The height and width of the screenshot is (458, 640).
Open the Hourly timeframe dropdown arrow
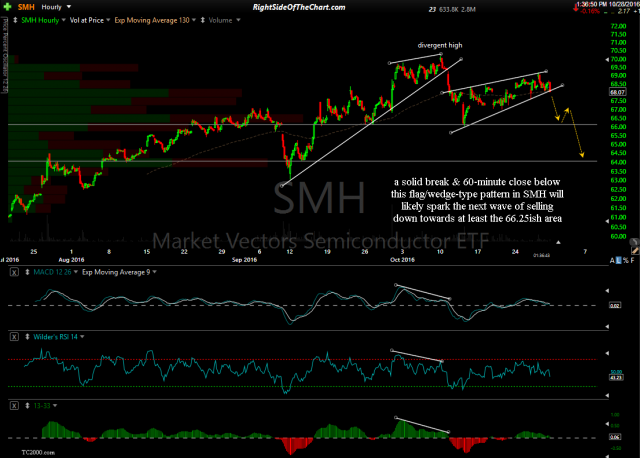point(69,7)
